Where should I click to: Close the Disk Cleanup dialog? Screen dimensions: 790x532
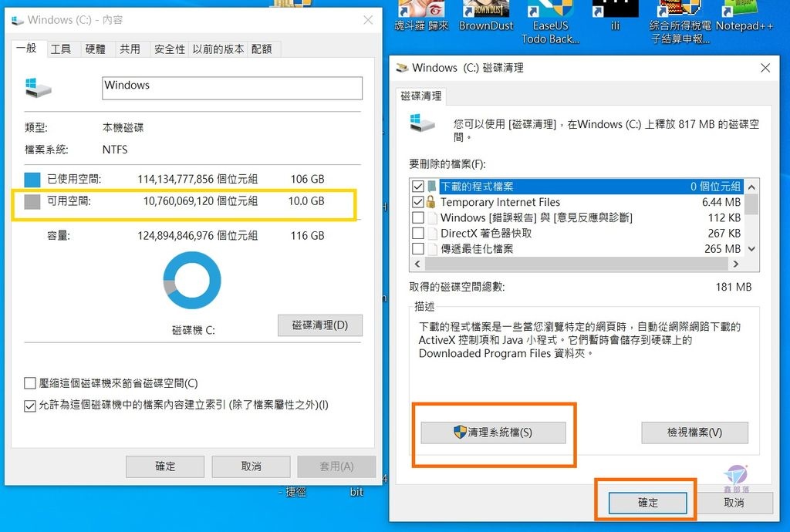(765, 68)
